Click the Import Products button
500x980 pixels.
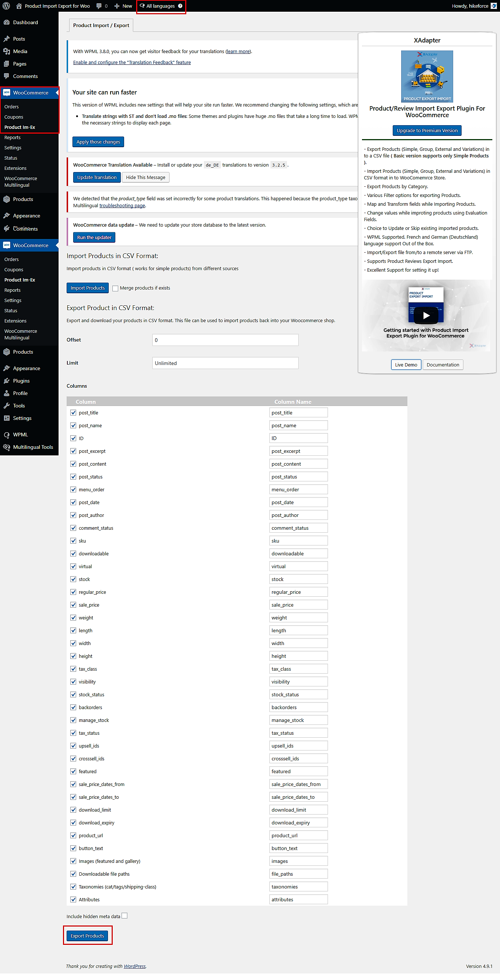pos(87,288)
